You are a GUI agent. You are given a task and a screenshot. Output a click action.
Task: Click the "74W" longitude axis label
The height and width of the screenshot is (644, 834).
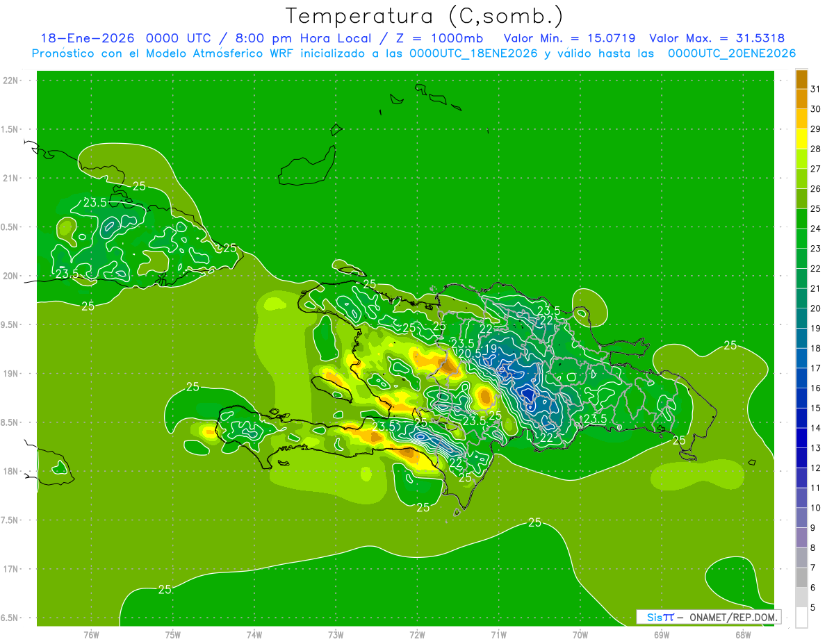[254, 635]
